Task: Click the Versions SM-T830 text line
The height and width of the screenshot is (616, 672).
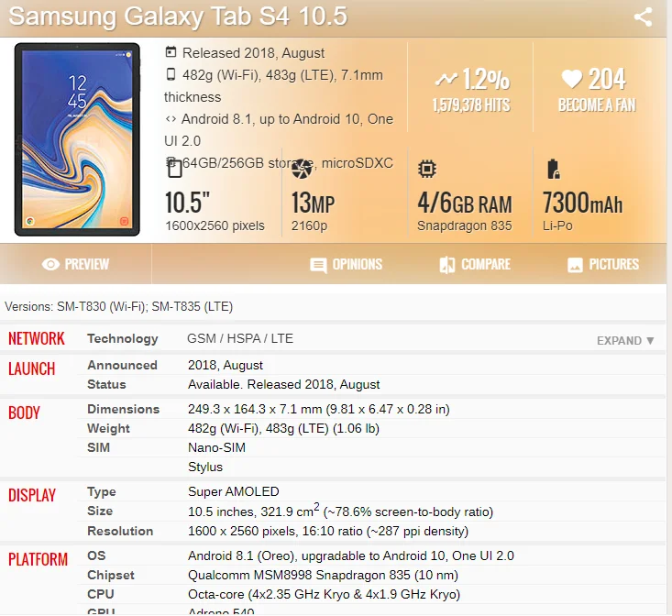Action: coord(118,307)
